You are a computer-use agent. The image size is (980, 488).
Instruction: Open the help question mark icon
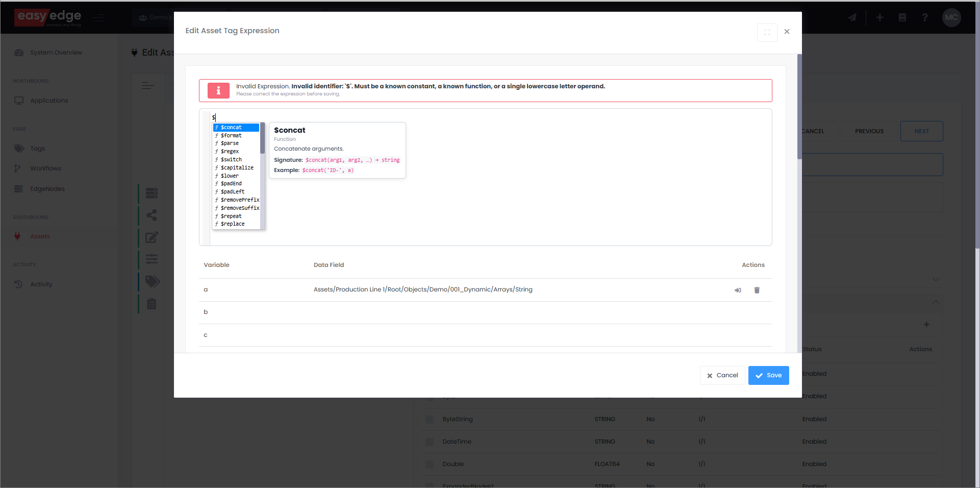point(924,17)
